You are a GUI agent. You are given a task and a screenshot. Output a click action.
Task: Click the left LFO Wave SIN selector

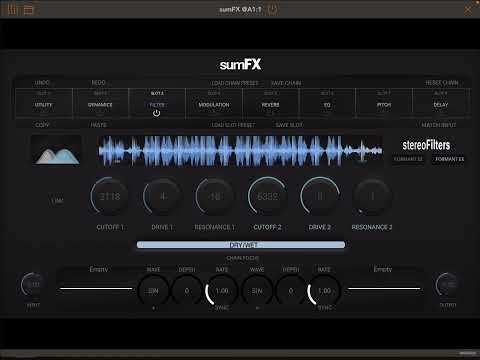153,291
